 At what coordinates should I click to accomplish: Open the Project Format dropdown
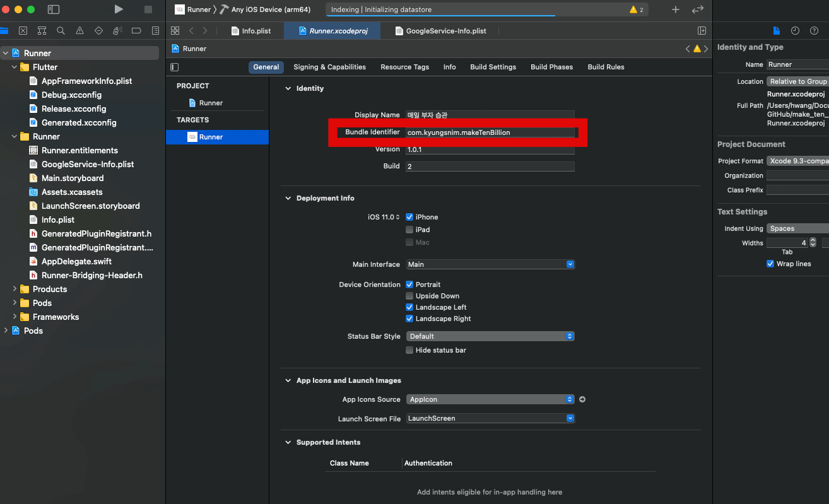click(797, 161)
